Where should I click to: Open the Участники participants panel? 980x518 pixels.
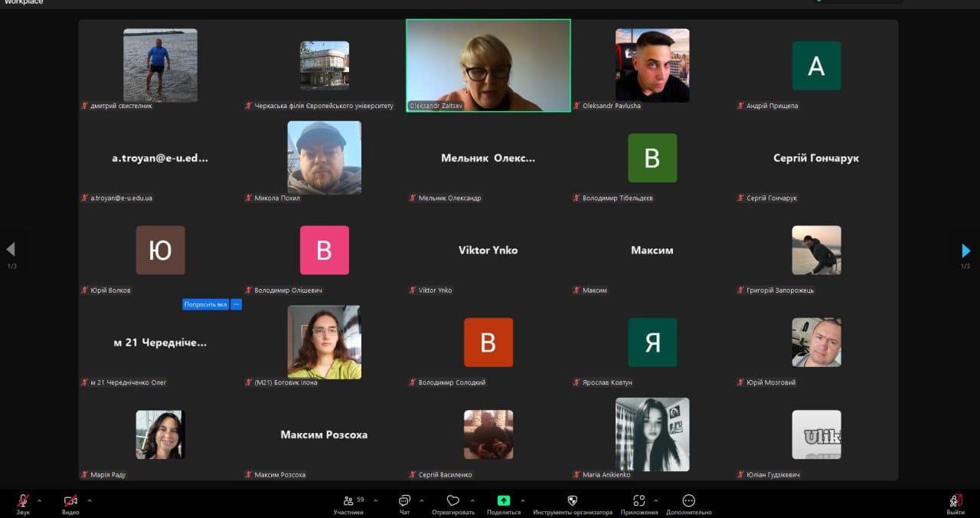348,501
